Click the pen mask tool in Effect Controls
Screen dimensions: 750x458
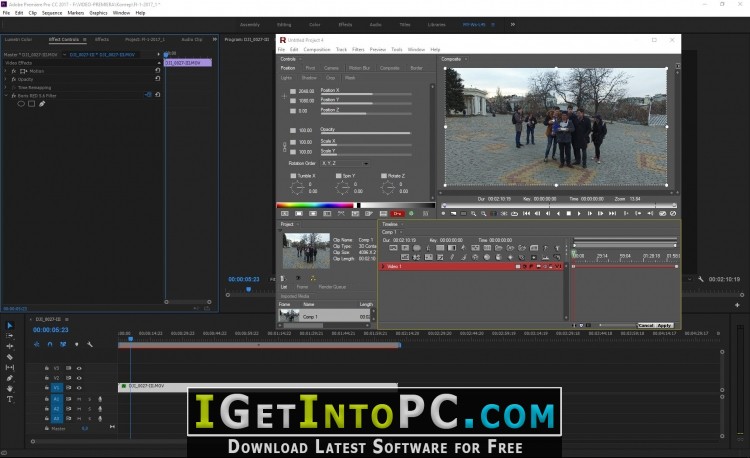coord(42,104)
